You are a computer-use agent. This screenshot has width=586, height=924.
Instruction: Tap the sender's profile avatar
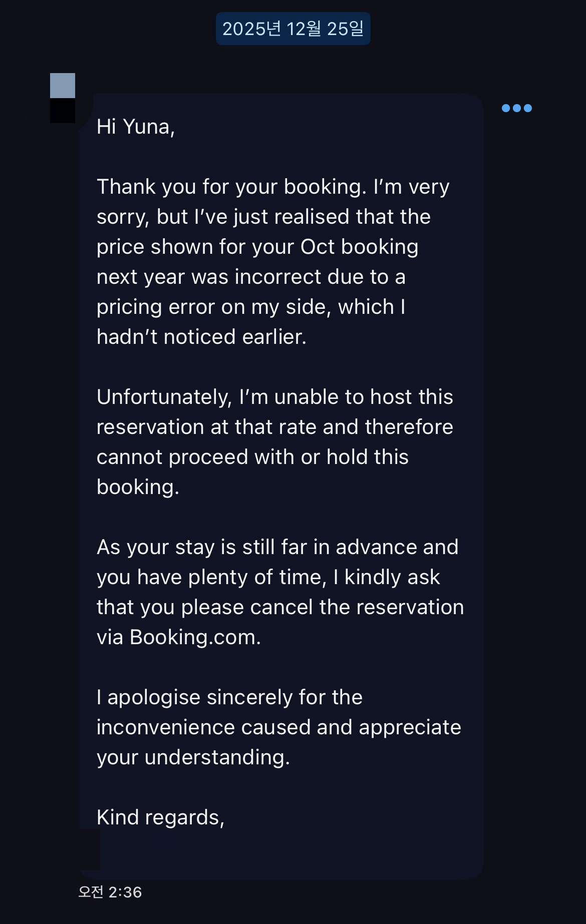pyautogui.click(x=63, y=98)
